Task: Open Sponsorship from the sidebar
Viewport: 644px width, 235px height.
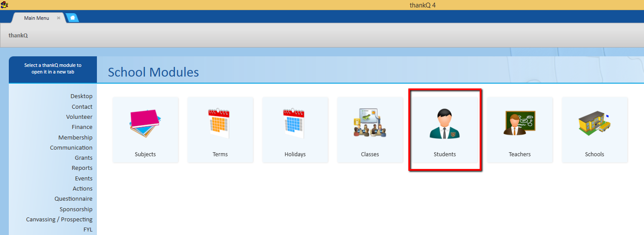Action: click(x=76, y=209)
